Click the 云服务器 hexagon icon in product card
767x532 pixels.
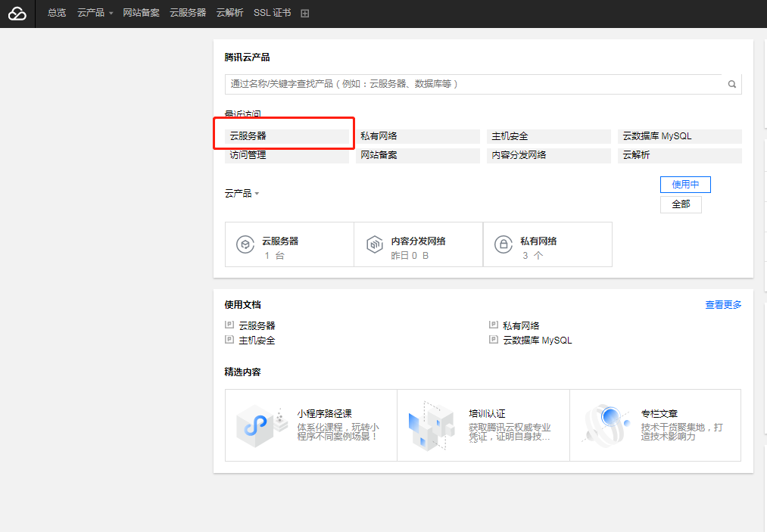245,244
